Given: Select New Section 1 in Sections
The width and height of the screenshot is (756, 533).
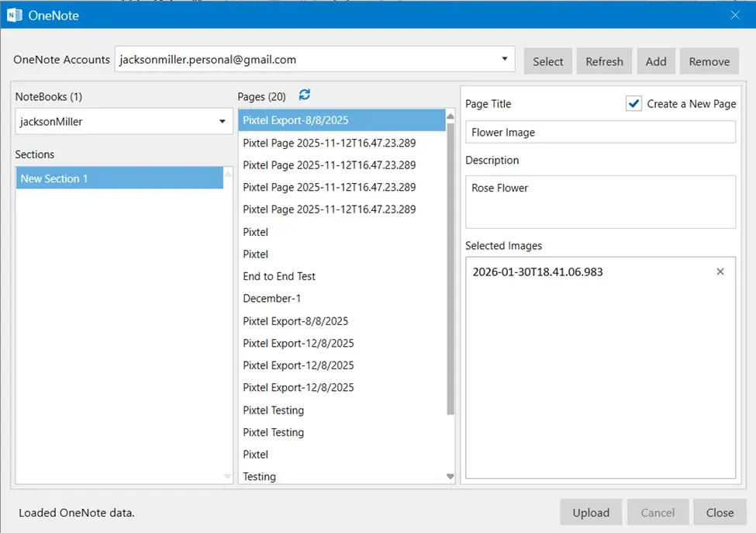Looking at the screenshot, I should coord(119,178).
